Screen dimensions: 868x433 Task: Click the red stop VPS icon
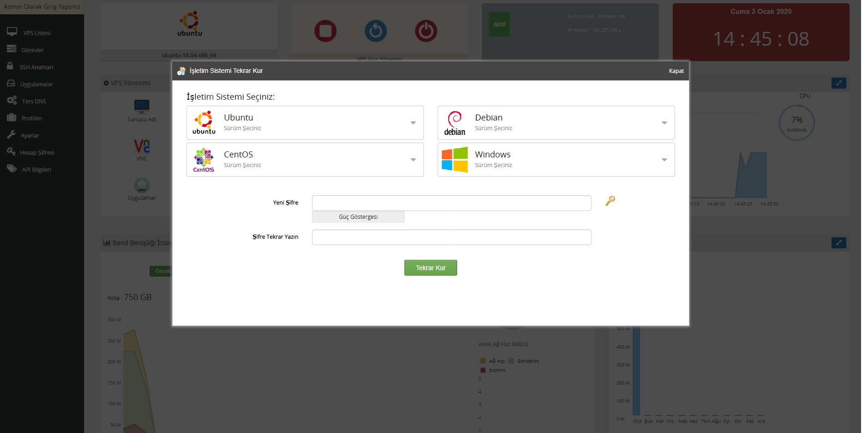(325, 31)
